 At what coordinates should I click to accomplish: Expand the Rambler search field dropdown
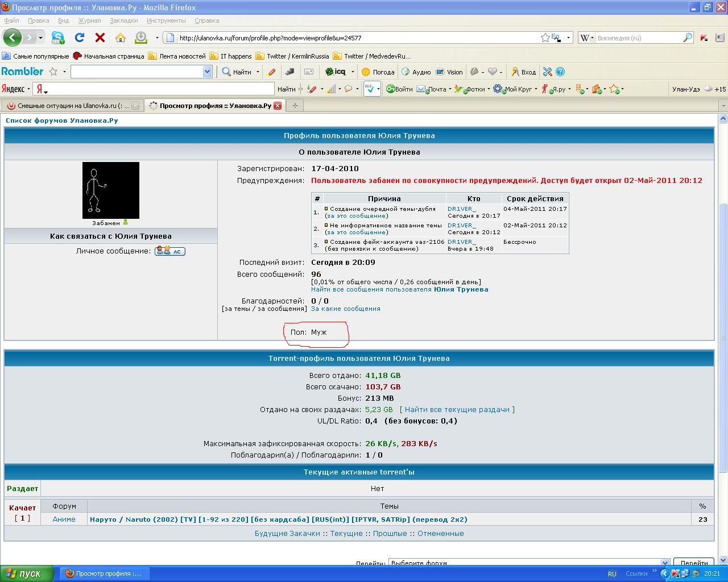(x=207, y=72)
